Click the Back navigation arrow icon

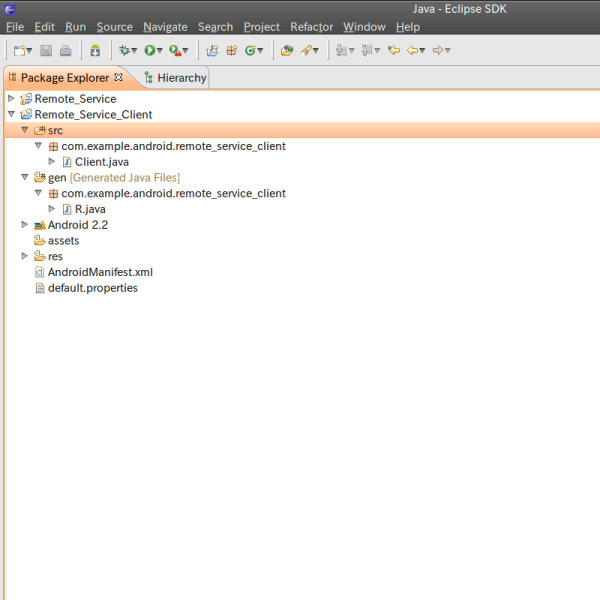pyautogui.click(x=412, y=50)
